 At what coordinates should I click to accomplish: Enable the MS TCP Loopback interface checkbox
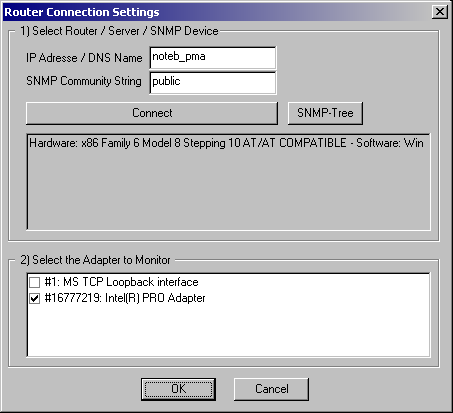(x=35, y=282)
